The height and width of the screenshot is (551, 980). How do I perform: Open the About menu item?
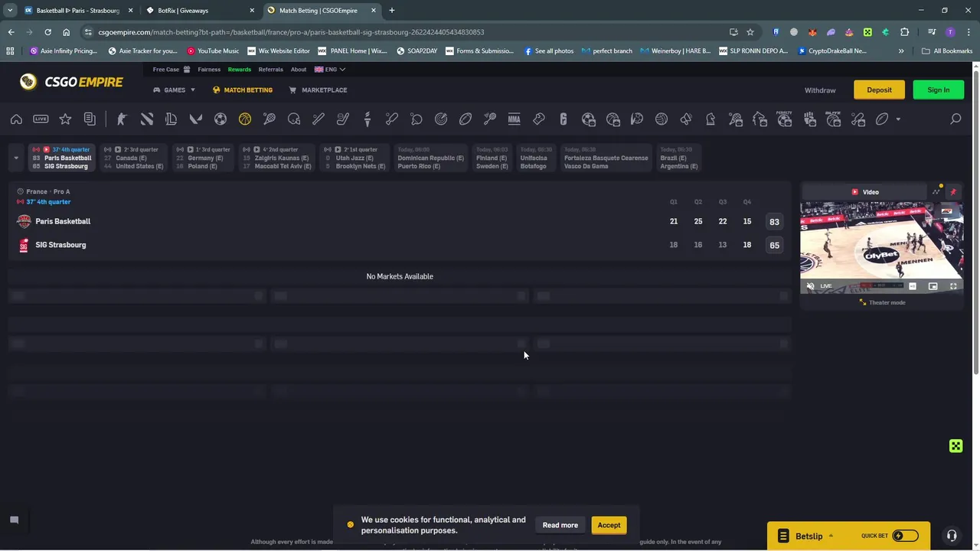tap(299, 70)
